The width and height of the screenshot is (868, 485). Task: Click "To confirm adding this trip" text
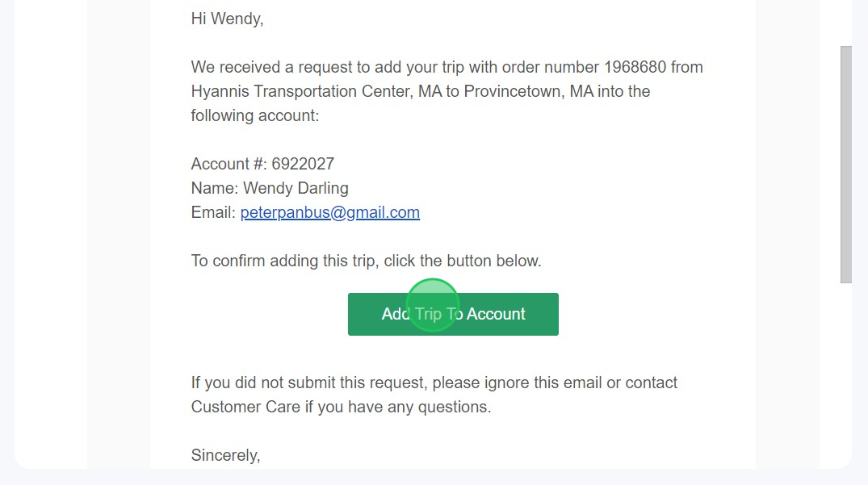284,261
